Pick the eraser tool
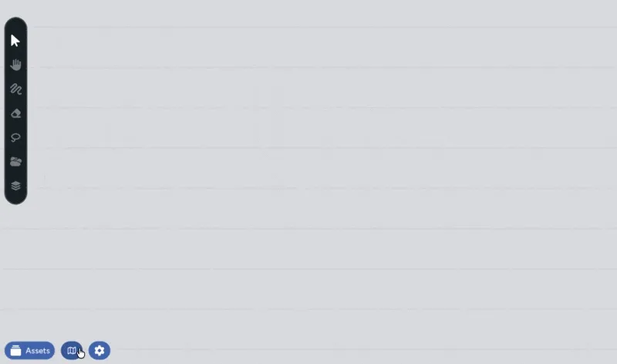Image resolution: width=617 pixels, height=364 pixels. point(15,113)
